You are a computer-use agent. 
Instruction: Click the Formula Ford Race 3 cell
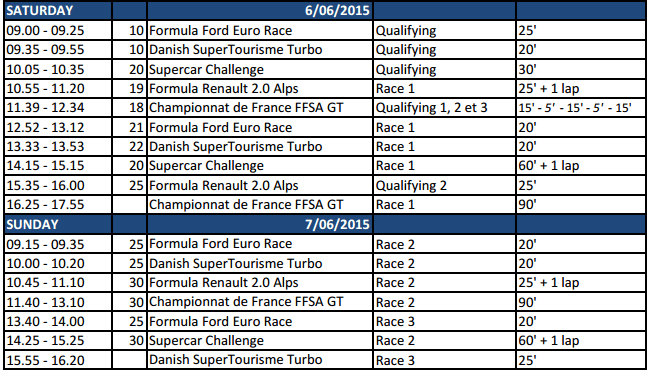pos(444,322)
